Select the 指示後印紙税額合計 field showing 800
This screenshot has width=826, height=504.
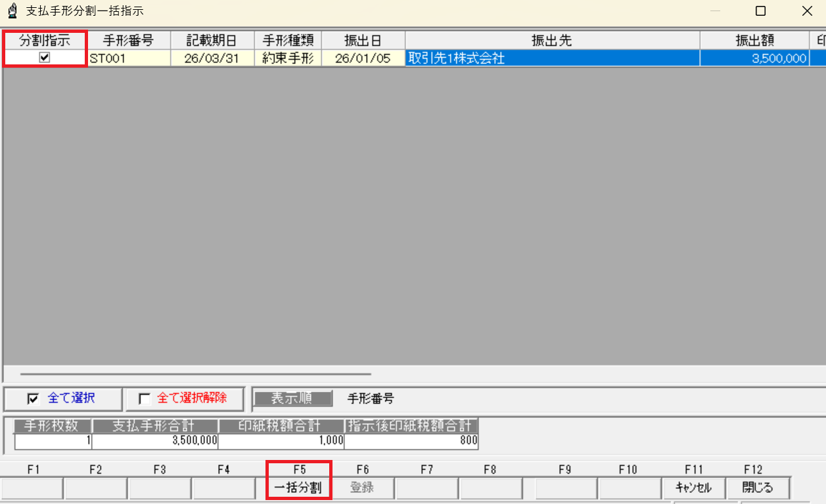click(411, 441)
